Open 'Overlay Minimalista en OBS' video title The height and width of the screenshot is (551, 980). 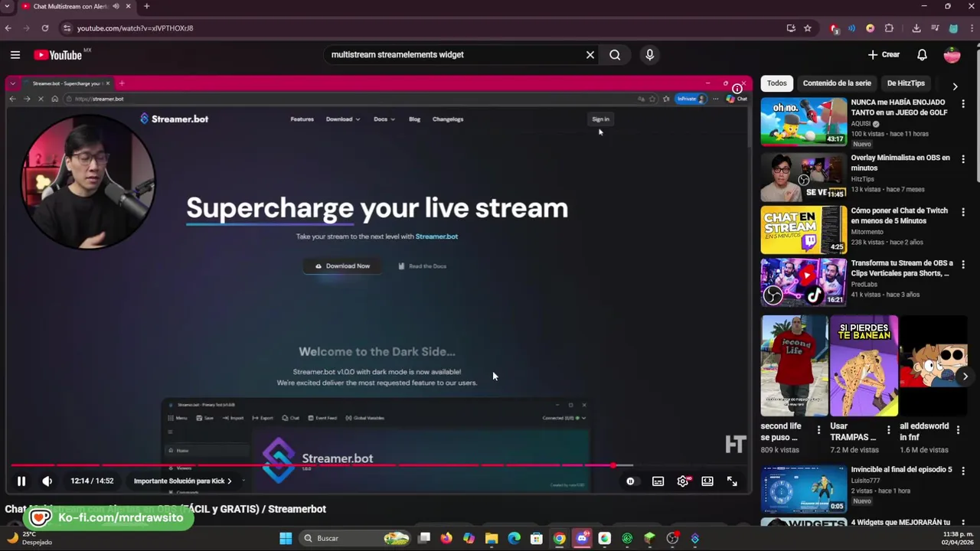pyautogui.click(x=900, y=162)
